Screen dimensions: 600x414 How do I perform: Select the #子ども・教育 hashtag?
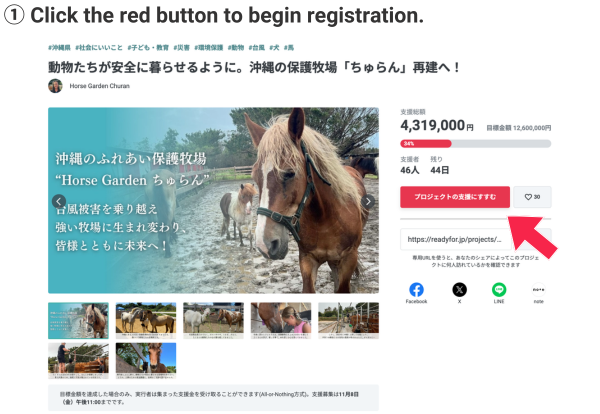(x=148, y=48)
